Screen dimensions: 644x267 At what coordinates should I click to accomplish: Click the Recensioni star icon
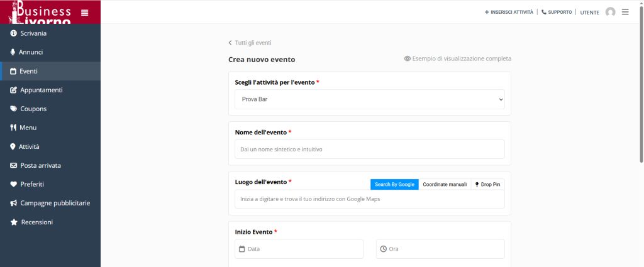[13, 222]
